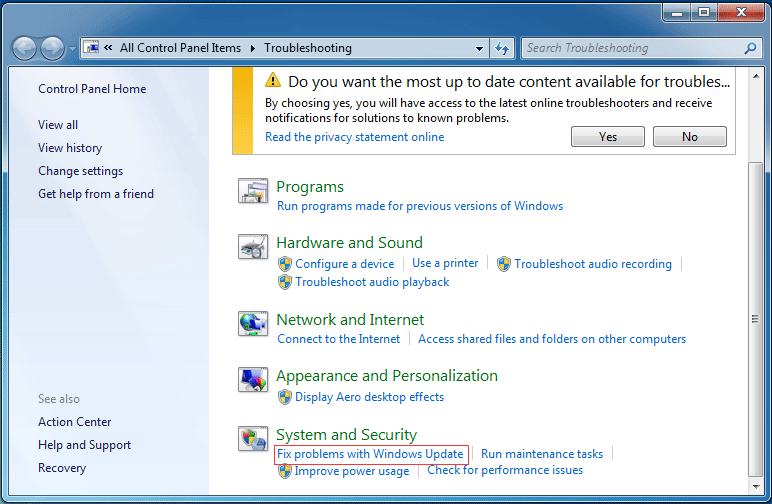
Task: Click the double chevron in the address bar
Action: tap(108, 48)
